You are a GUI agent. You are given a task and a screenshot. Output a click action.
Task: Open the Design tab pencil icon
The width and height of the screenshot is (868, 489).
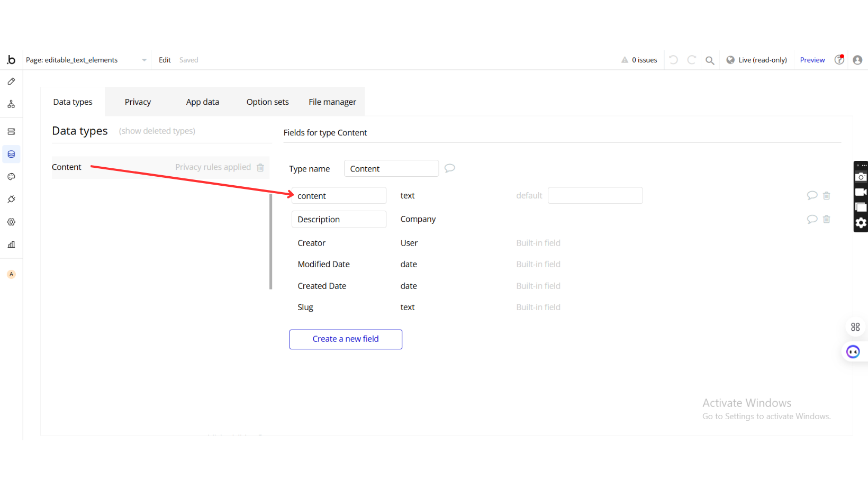[x=11, y=81]
